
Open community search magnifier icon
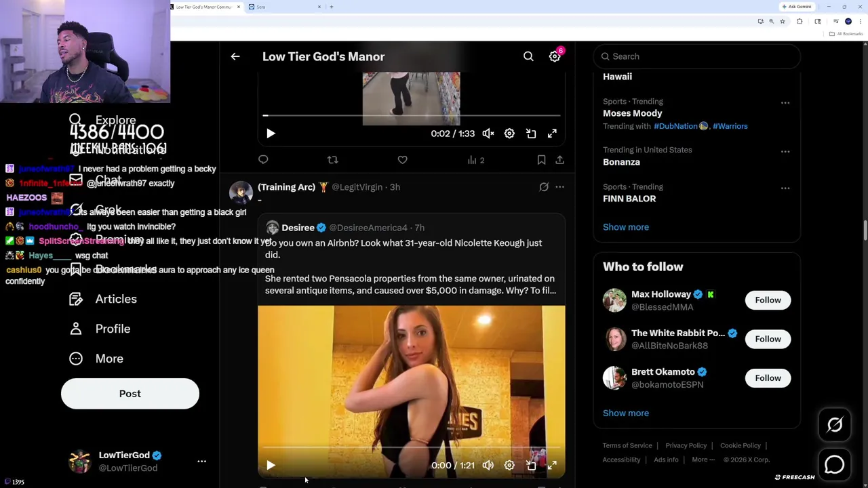coord(528,56)
